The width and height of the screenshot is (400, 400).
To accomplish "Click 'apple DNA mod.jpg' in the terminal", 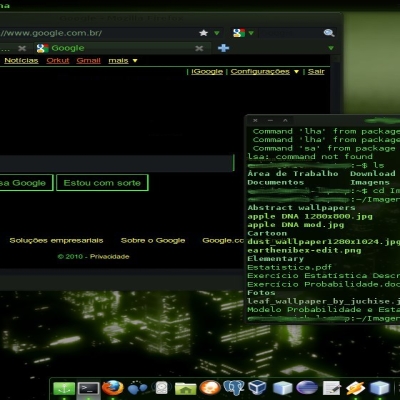I will [296, 225].
